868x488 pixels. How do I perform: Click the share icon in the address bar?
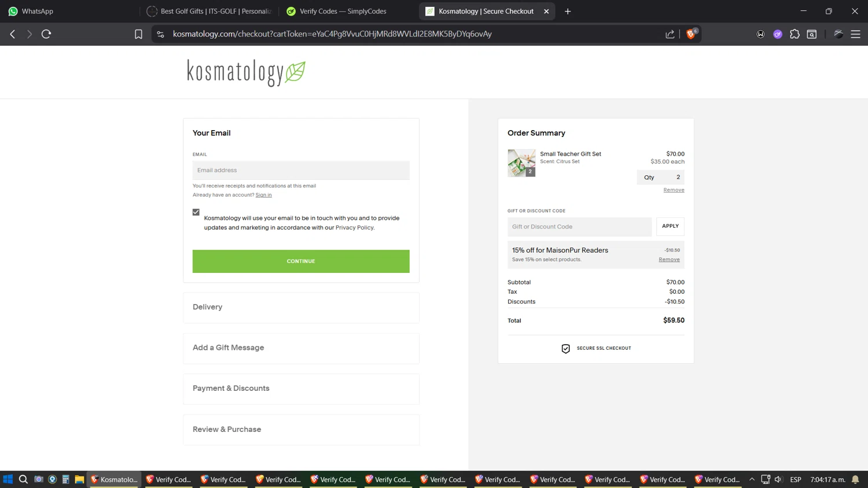coord(670,34)
